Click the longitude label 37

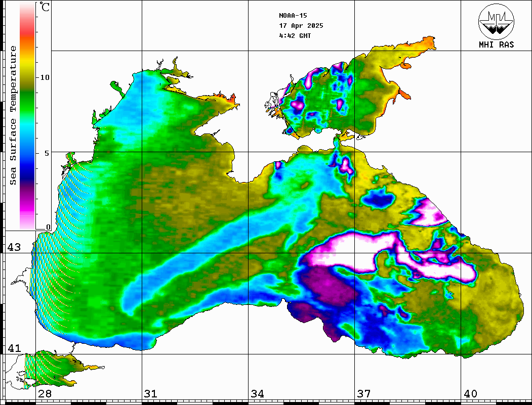pos(363,394)
